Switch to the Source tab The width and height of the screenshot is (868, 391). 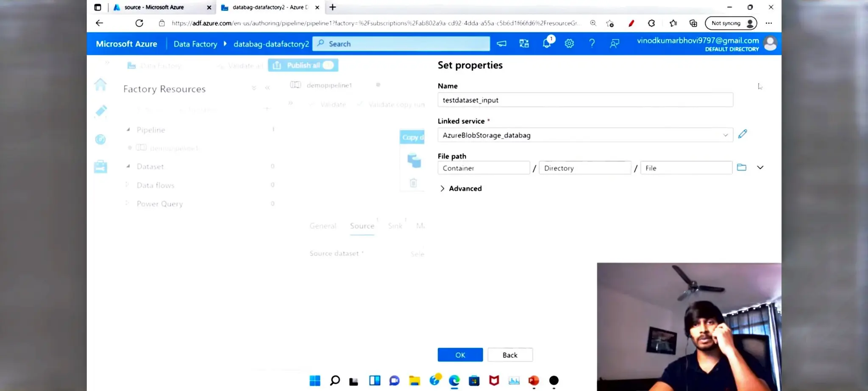click(362, 226)
